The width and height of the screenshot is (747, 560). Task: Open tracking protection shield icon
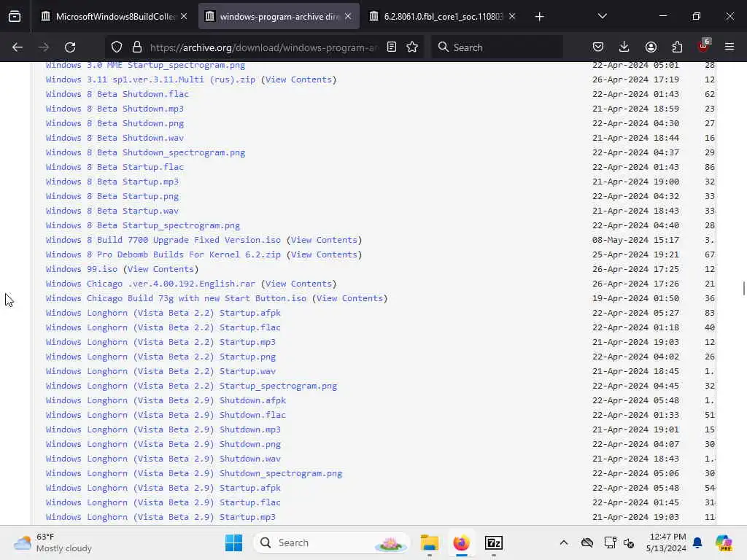117,47
